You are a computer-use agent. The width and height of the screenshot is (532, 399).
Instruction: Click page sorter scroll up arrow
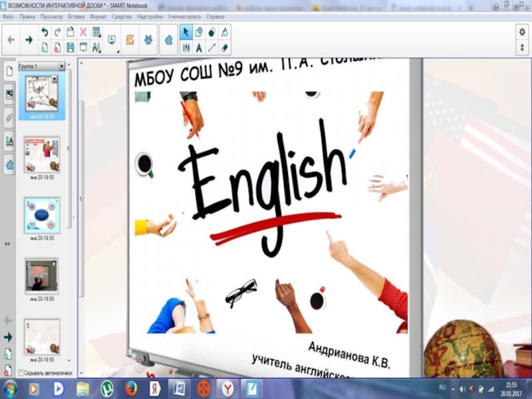(x=69, y=65)
